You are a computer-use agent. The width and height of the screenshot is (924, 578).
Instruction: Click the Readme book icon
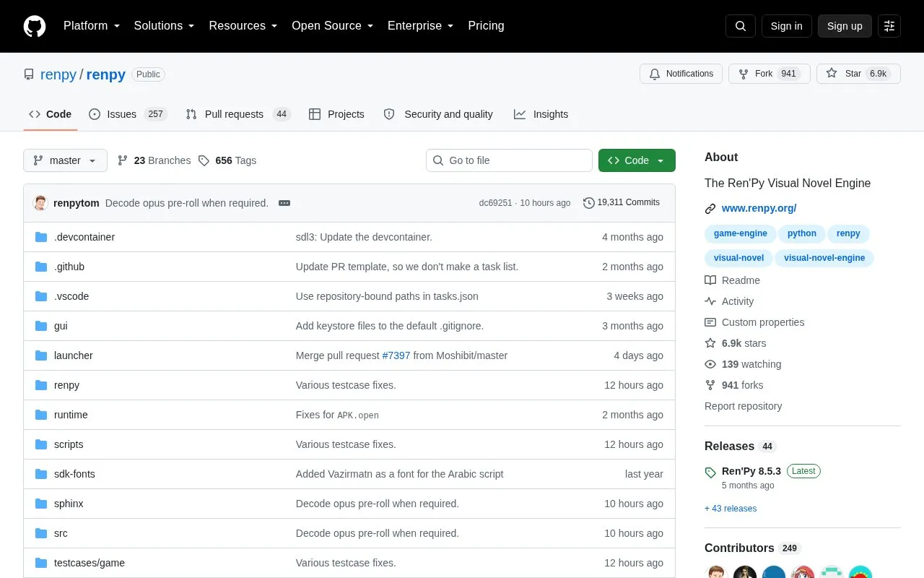coord(710,280)
